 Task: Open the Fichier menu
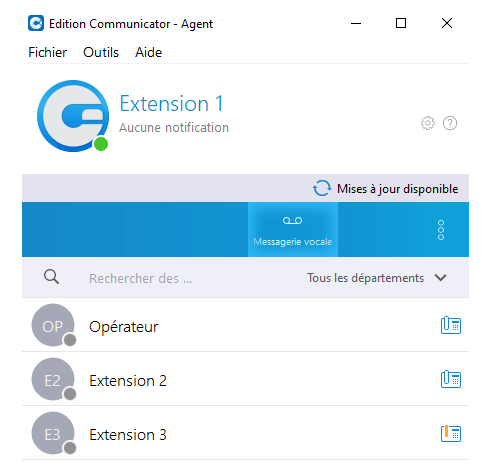coord(47,52)
